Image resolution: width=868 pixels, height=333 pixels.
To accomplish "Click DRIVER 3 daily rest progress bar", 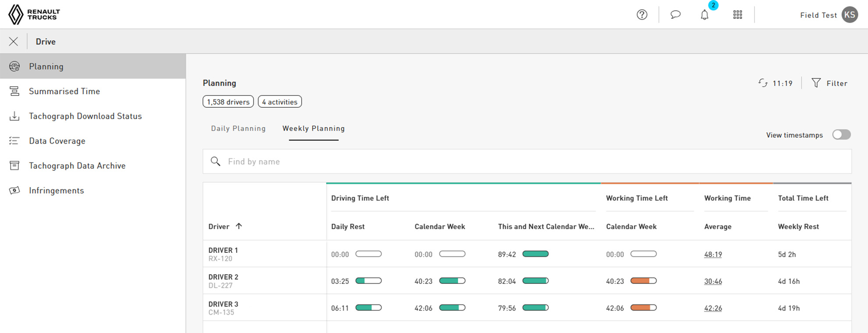I will 369,308.
